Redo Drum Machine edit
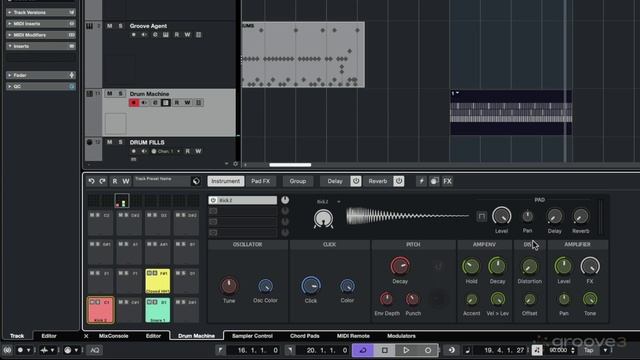This screenshot has width=640, height=360. click(102, 181)
